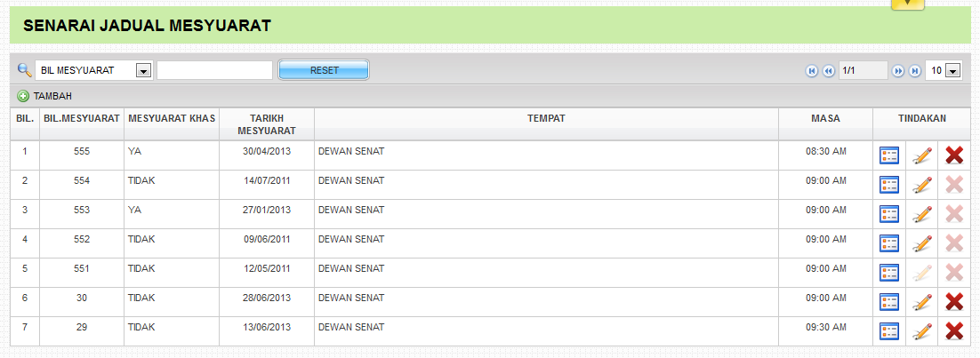The width and height of the screenshot is (980, 358).
Task: Go to next page arrow
Action: [898, 71]
